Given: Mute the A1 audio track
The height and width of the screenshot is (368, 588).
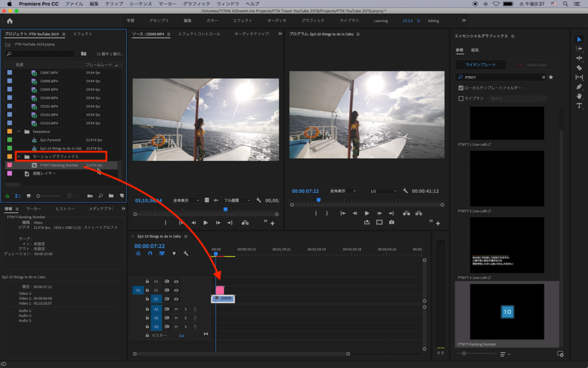Looking at the screenshot, I should pos(176,309).
